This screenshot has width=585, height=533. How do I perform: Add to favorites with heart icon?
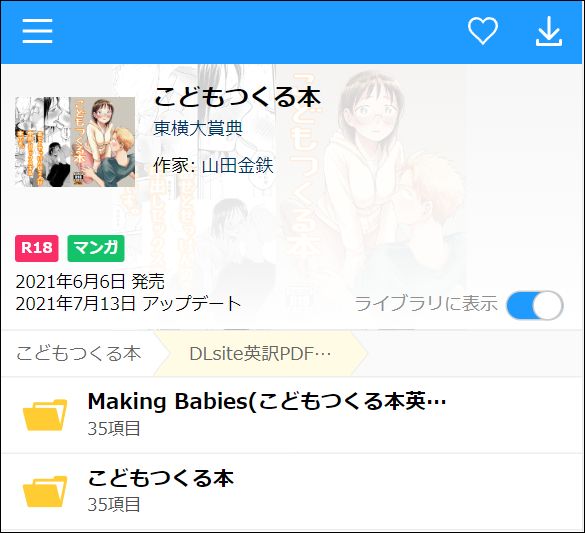click(x=483, y=31)
